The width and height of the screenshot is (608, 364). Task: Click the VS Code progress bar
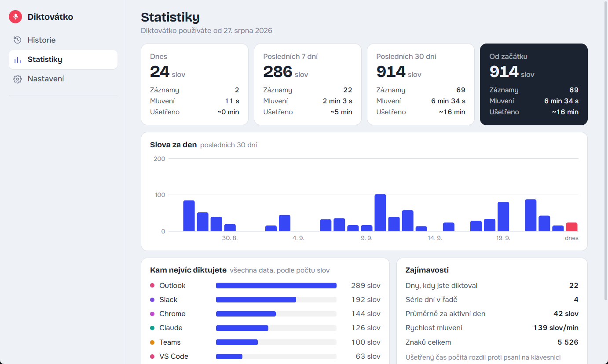coord(276,356)
